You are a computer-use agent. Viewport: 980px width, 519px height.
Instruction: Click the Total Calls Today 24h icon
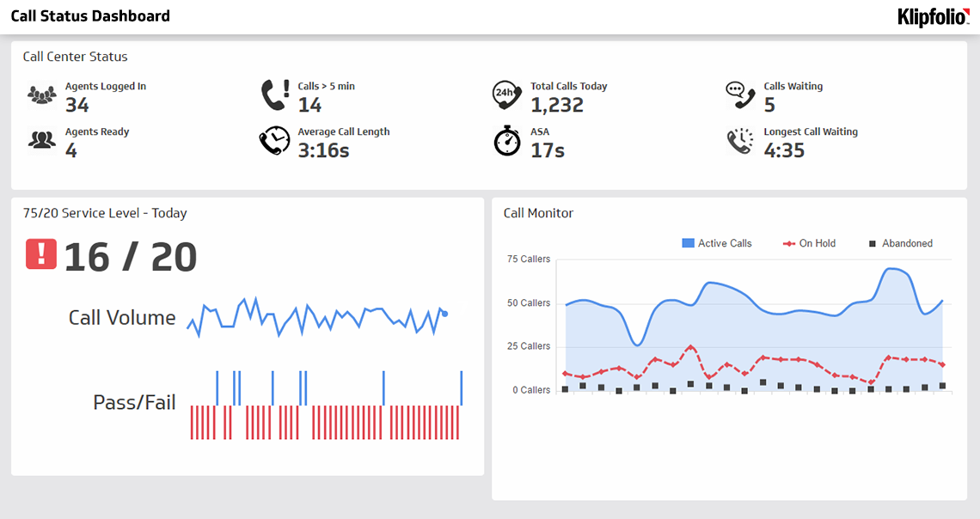coord(507,95)
